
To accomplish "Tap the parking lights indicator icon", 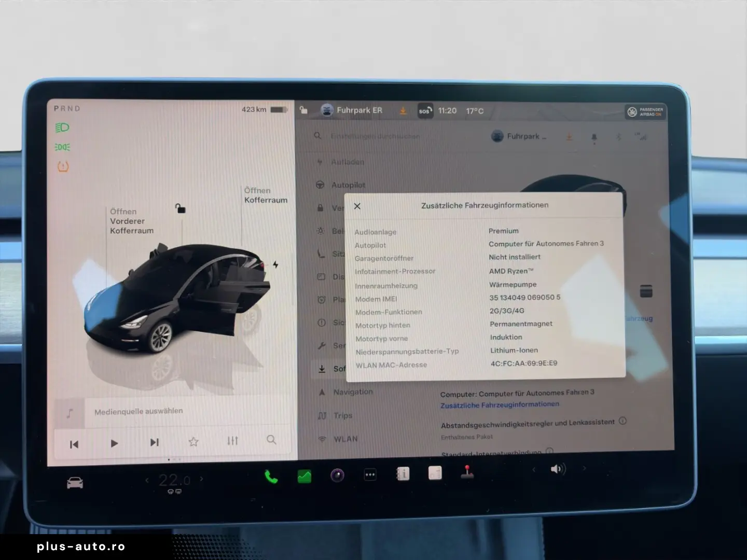I will point(62,147).
